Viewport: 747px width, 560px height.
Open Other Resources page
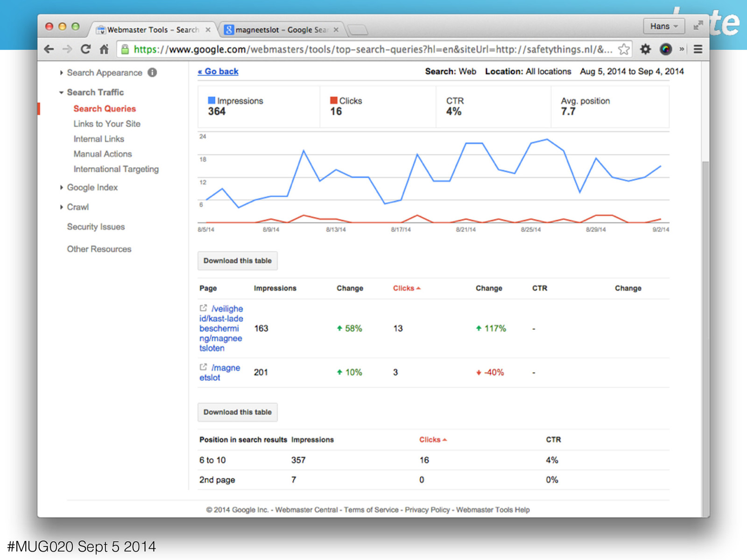(x=99, y=249)
